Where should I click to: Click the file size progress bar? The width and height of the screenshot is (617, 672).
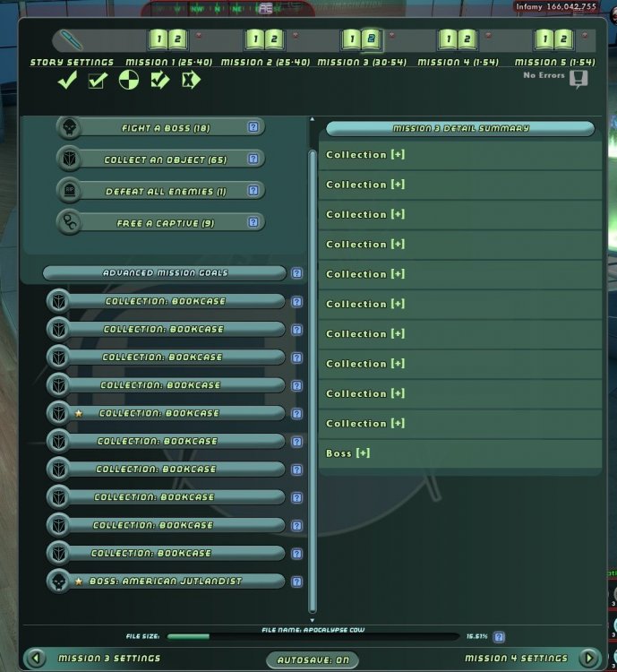[x=313, y=637]
